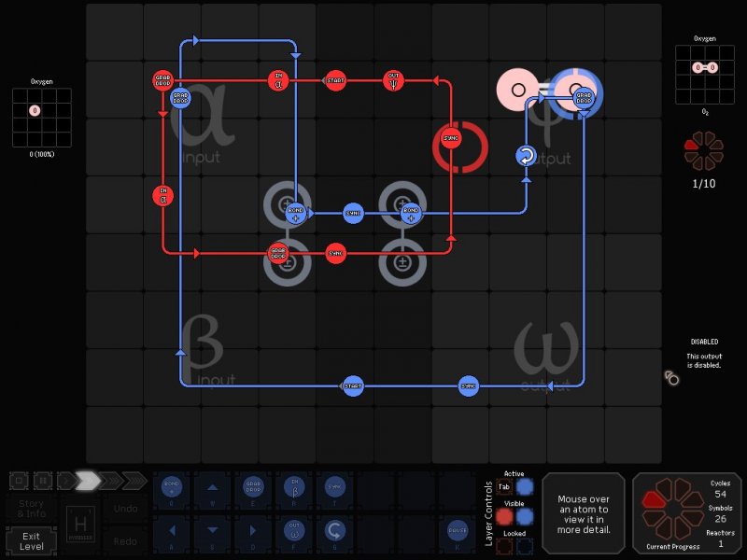Pick the left arrow instruction from the palette
Screen dimensions: 747x560
point(172,532)
